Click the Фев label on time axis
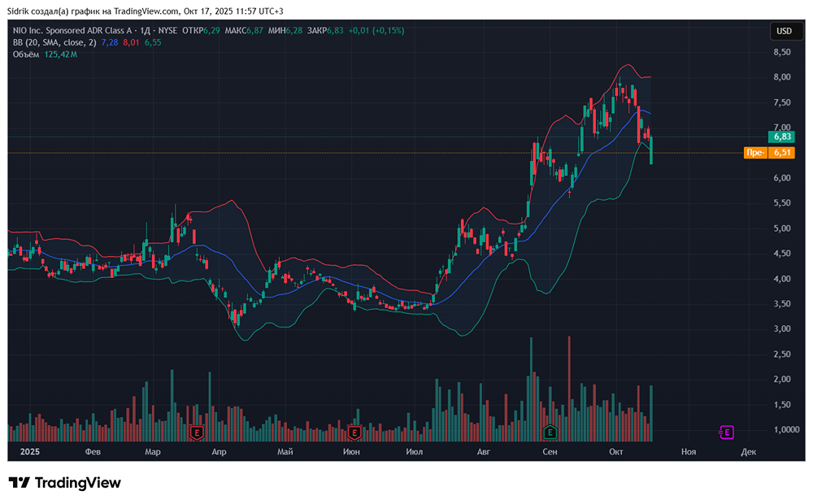The image size is (813, 504). (x=93, y=452)
